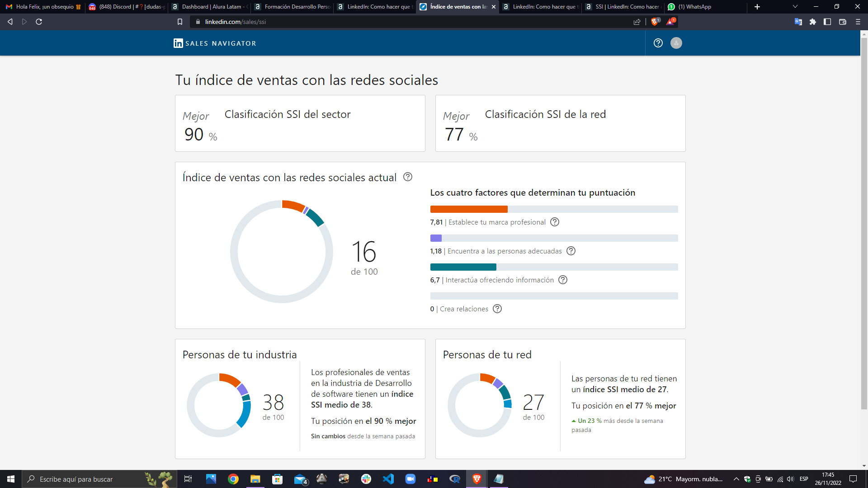Screen dimensions: 868x488
Task: Click Establece tu marca profesional link
Action: coord(496,222)
